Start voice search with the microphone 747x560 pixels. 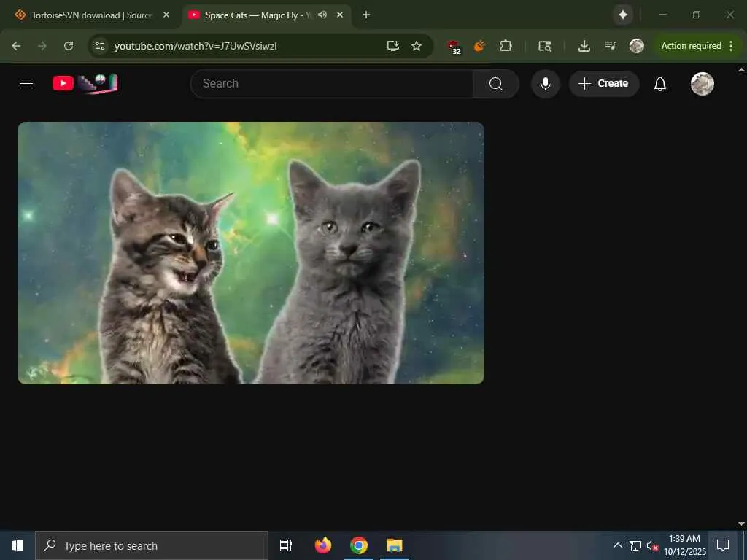(x=546, y=84)
